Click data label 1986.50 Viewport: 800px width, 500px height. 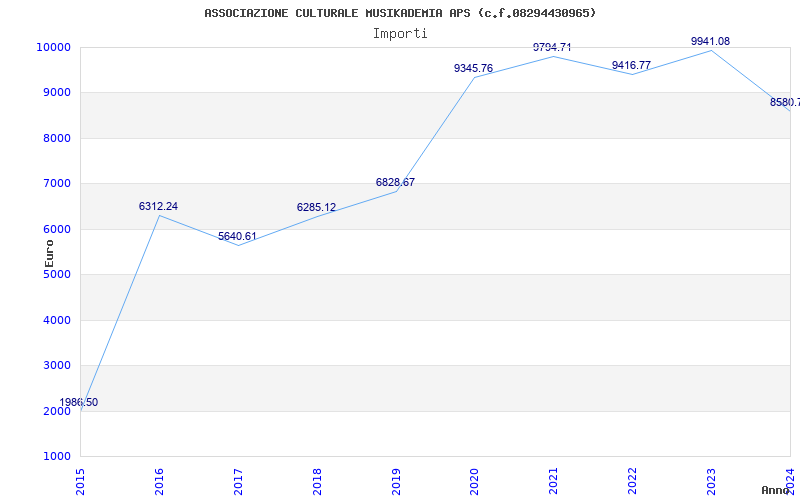pyautogui.click(x=79, y=403)
